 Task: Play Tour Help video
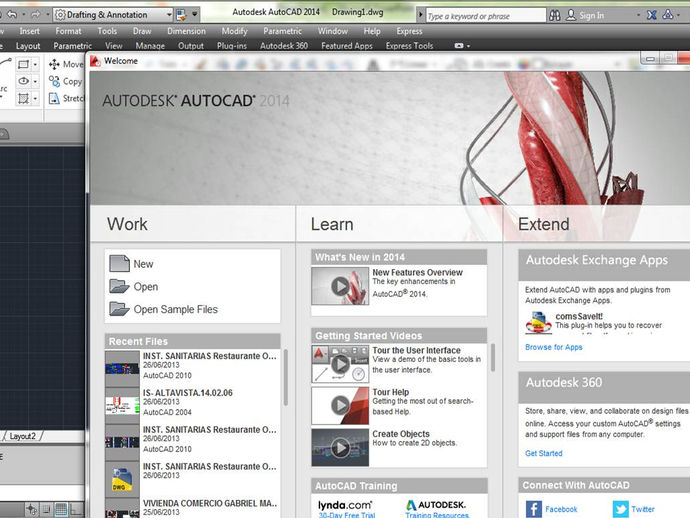(x=340, y=405)
